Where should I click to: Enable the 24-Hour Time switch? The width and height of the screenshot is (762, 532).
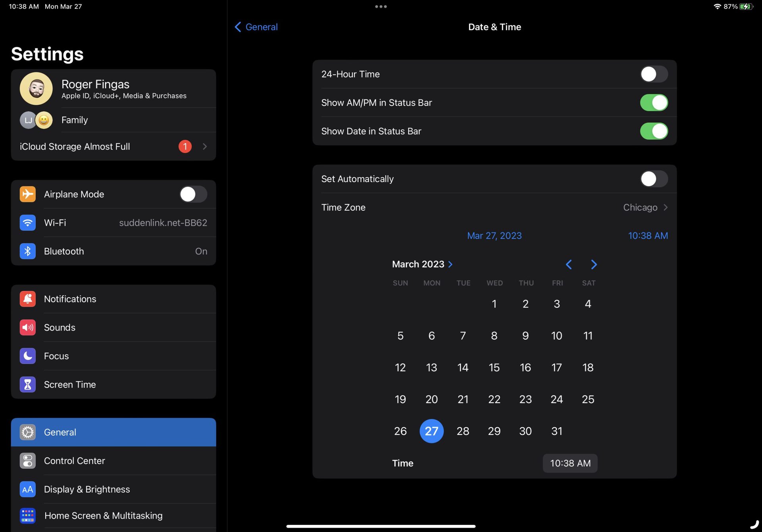coord(654,74)
